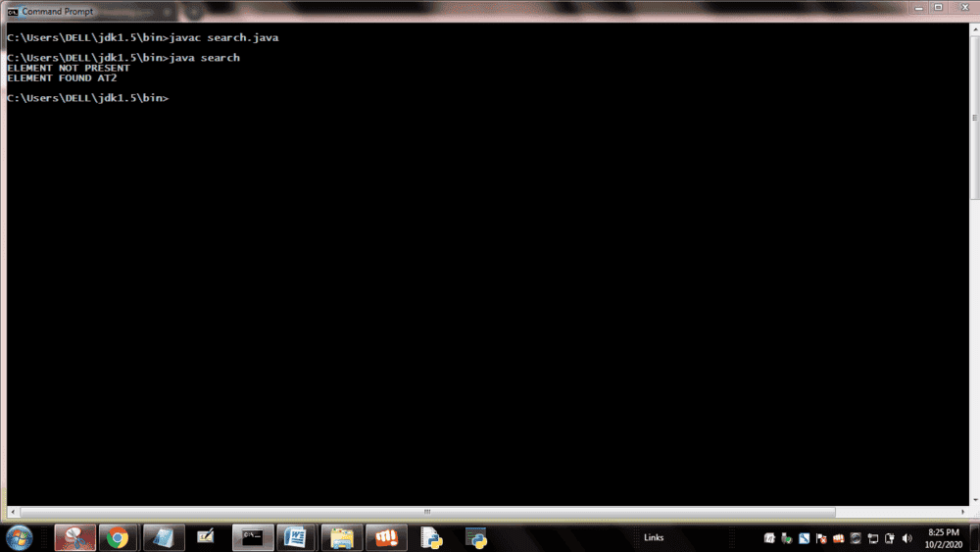Open the orange fist logo taskbar app
980x552 pixels.
[x=386, y=537]
